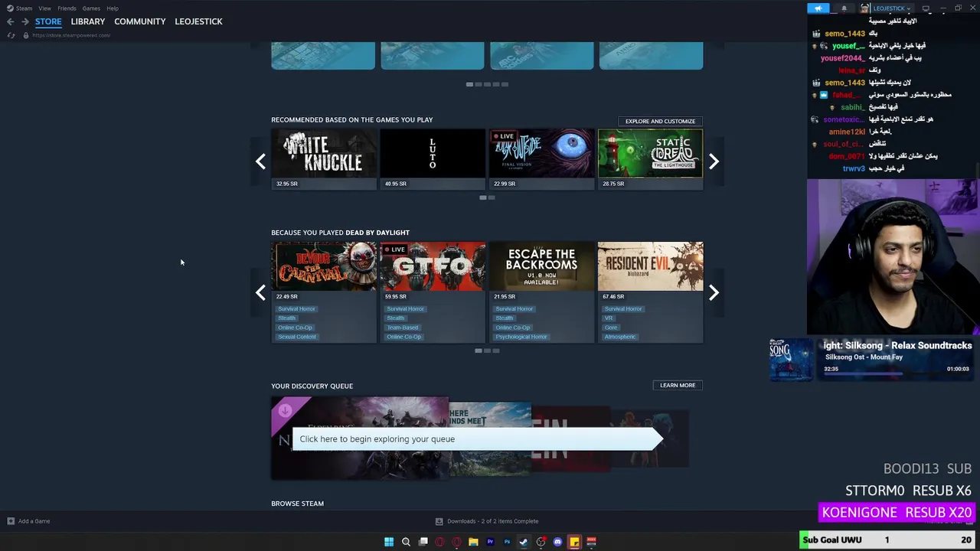
Task: Select second page dot of recommended carousel
Action: [x=492, y=197]
